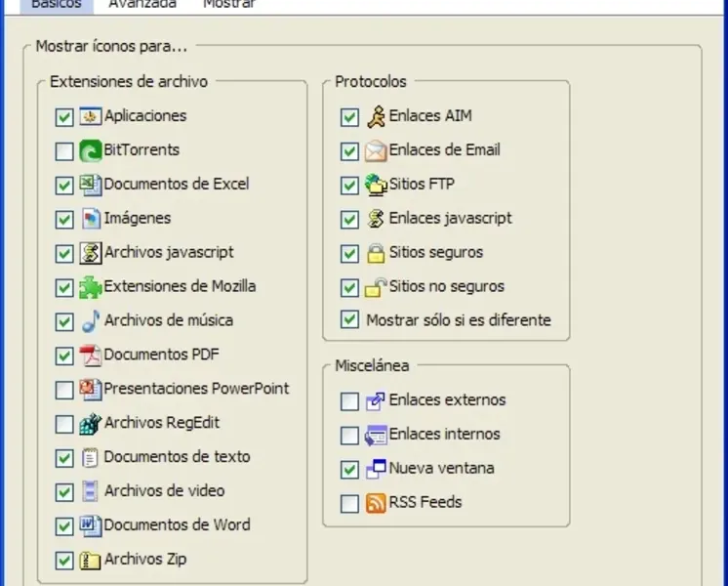Uncheck the Aplicaciones checkbox
The height and width of the screenshot is (586, 728).
click(x=64, y=117)
